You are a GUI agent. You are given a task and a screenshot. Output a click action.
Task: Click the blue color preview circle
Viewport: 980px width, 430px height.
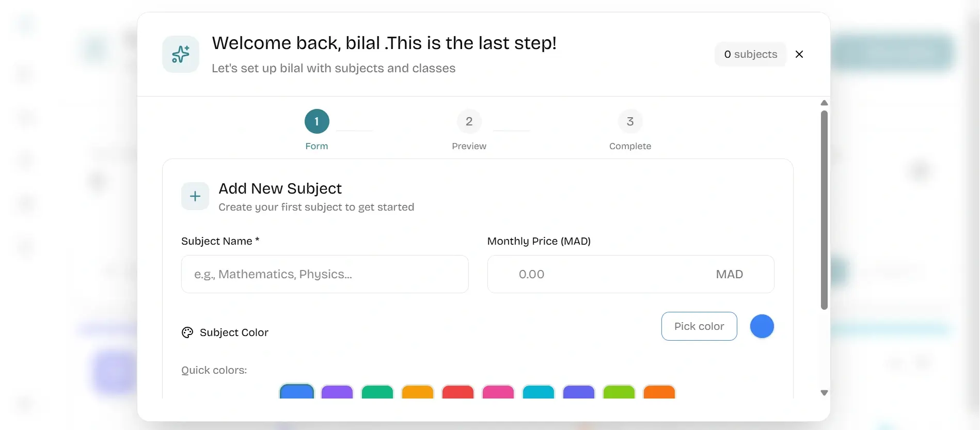click(762, 326)
